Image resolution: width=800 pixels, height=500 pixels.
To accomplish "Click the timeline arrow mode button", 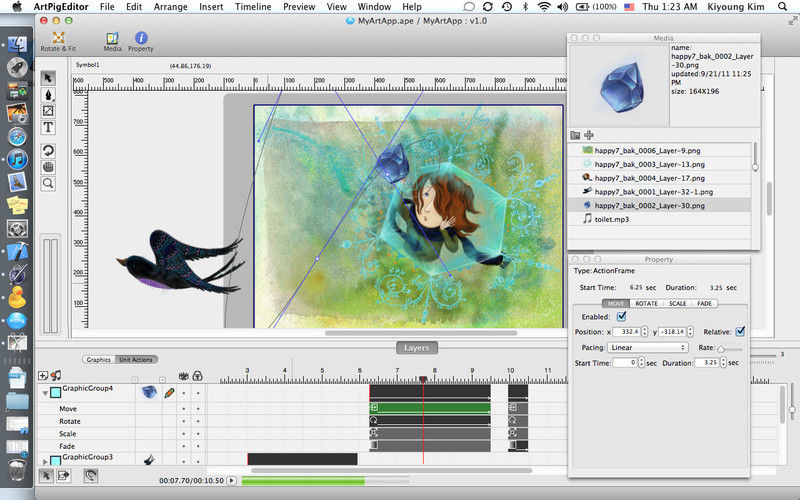I will pos(46,476).
